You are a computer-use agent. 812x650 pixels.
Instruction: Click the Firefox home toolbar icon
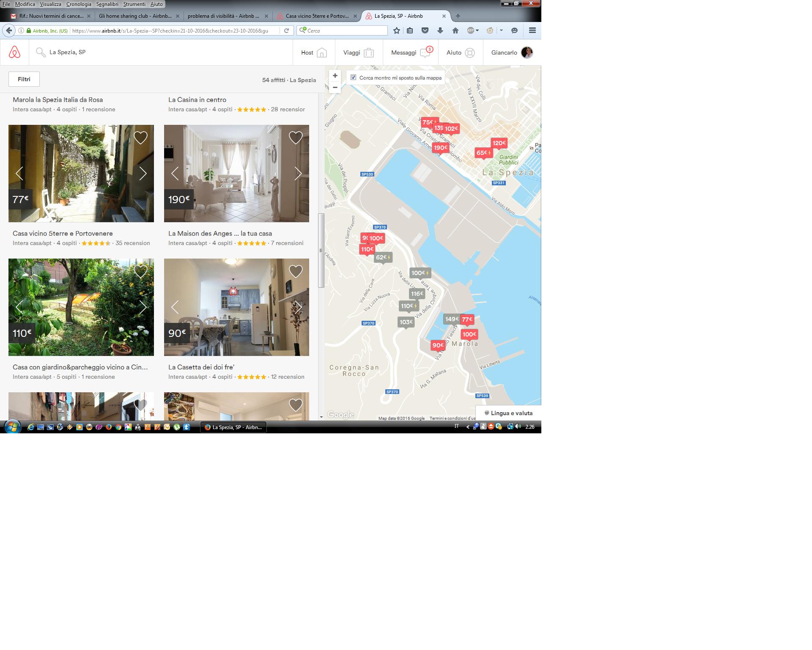click(455, 30)
